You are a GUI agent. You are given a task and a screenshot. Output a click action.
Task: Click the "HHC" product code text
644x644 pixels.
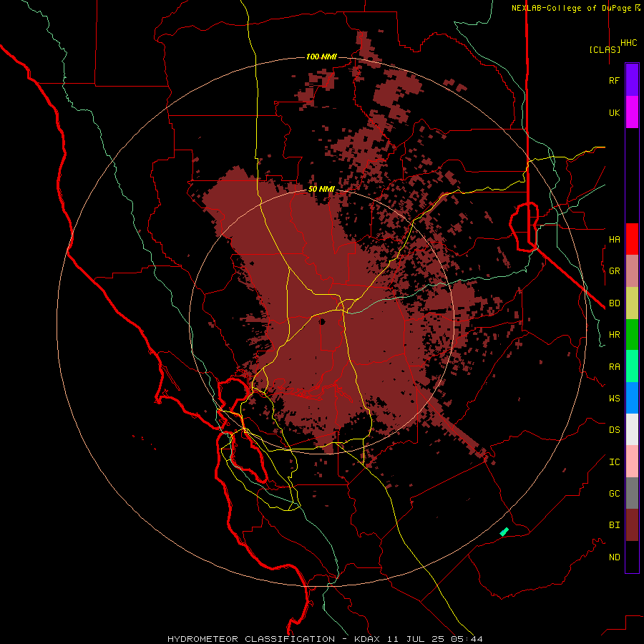tap(628, 43)
